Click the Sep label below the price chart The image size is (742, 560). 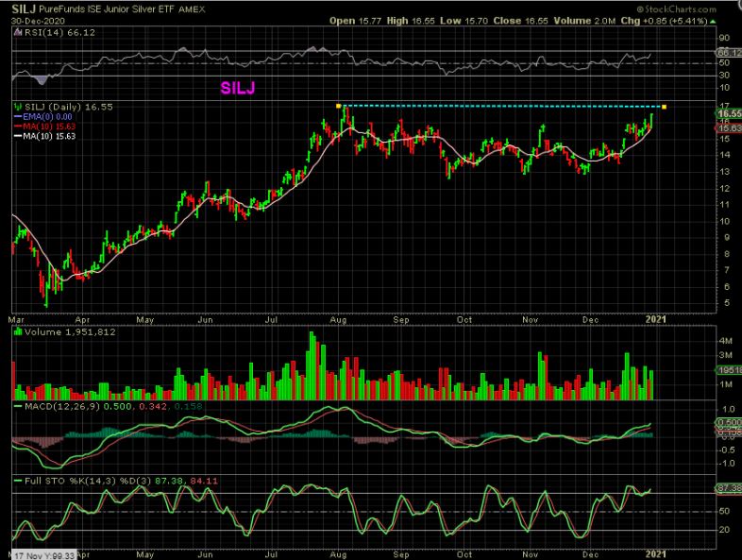401,320
